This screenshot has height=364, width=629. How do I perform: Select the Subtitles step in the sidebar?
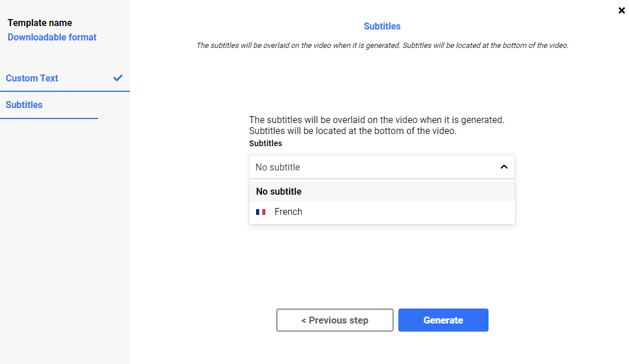tap(24, 105)
